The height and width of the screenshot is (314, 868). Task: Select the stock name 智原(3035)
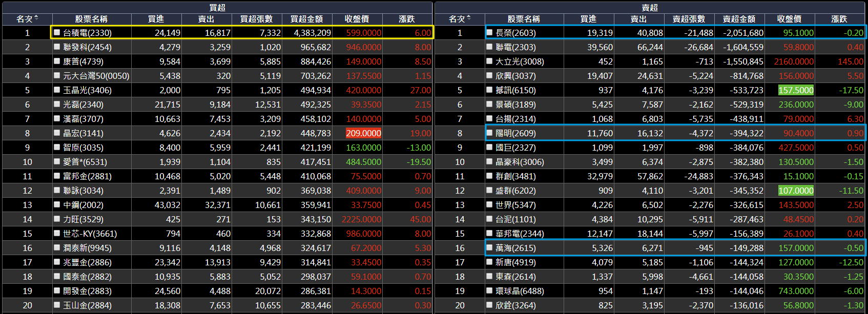coord(83,147)
